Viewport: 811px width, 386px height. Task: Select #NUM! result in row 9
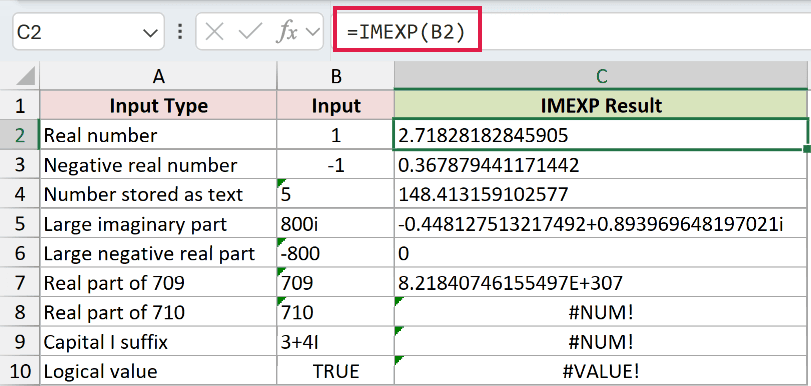click(600, 342)
